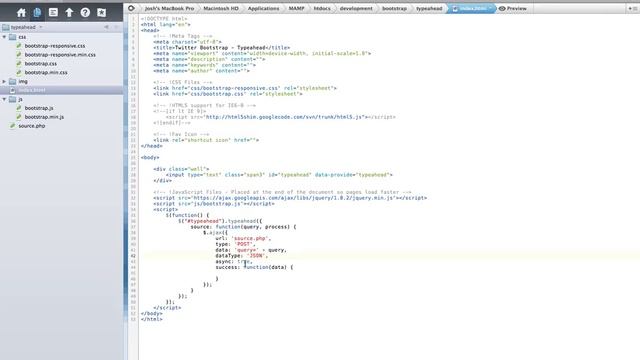
Task: Go to Applications in path bar
Action: click(263, 9)
